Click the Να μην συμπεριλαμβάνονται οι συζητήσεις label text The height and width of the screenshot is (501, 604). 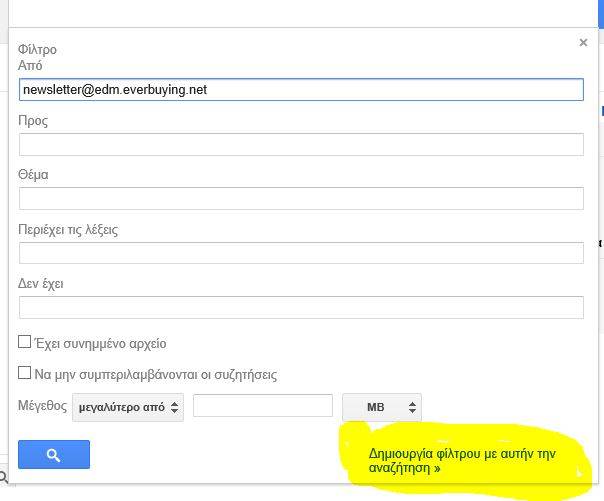click(x=155, y=375)
